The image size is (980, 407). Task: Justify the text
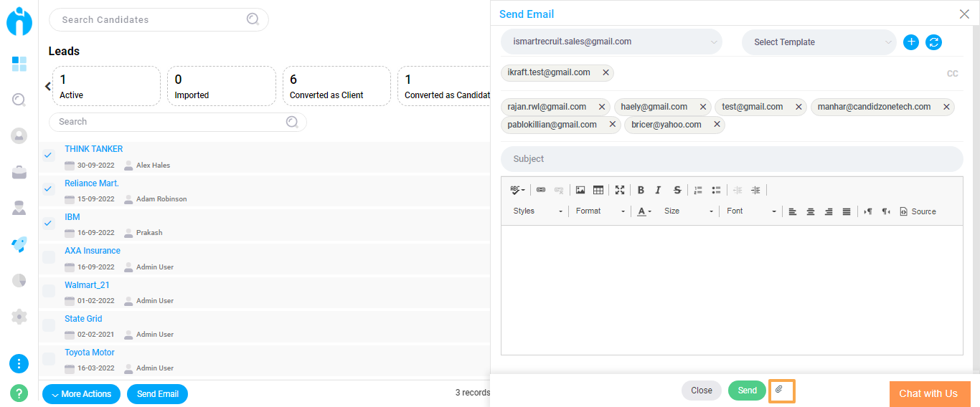click(x=847, y=211)
